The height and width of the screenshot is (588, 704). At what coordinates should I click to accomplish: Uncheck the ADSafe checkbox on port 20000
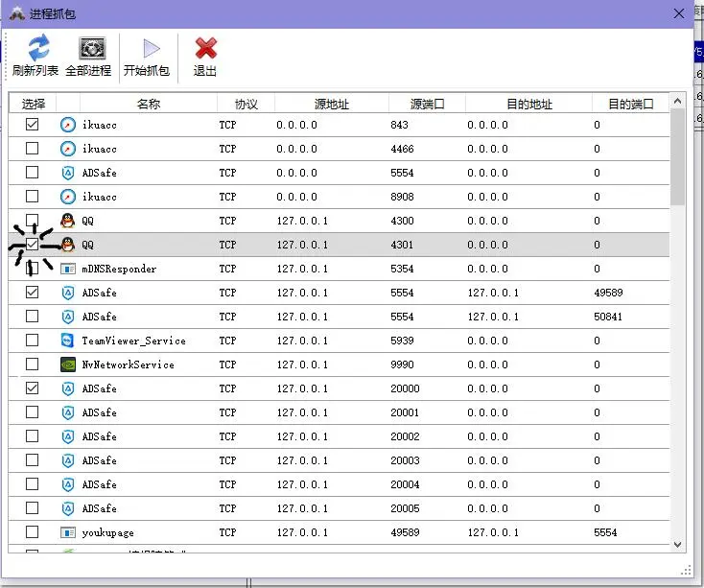[33, 388]
